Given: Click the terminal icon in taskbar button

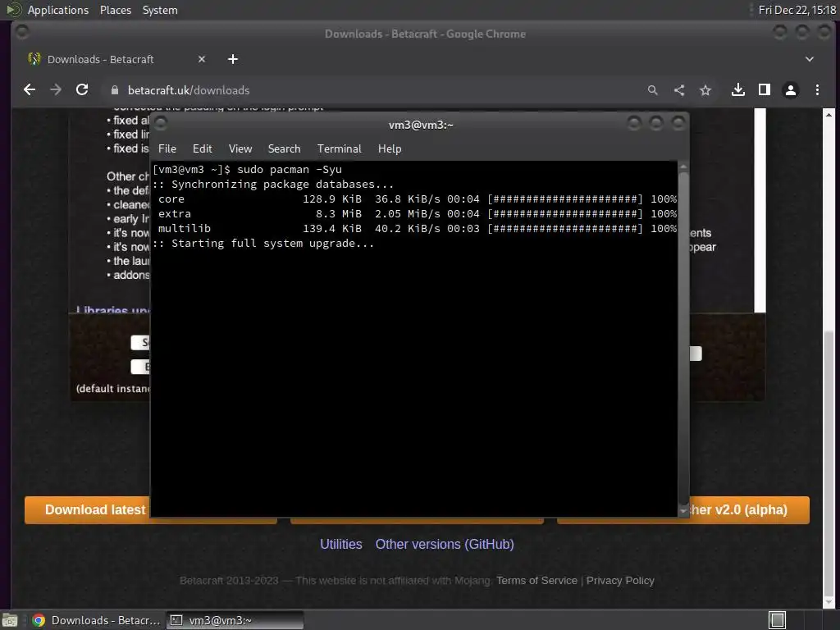Looking at the screenshot, I should [176, 620].
